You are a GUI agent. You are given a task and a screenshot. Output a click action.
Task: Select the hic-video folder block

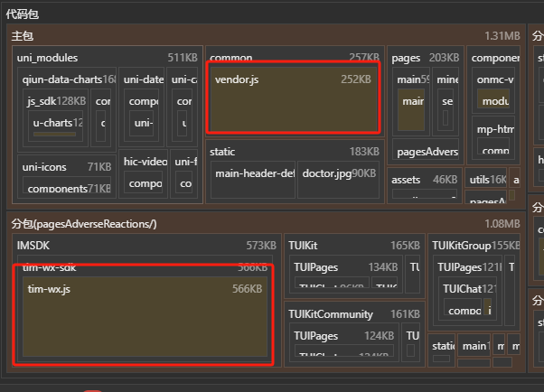click(x=145, y=163)
